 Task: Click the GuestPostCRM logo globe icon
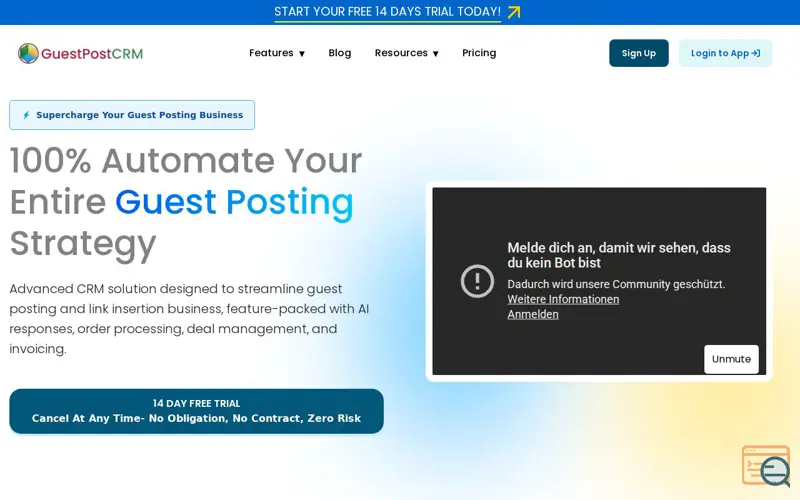tap(28, 53)
